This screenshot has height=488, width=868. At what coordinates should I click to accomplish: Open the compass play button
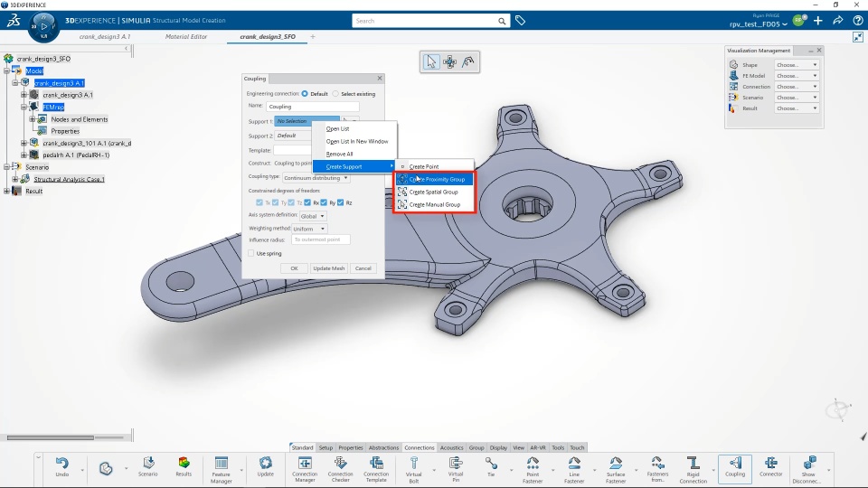(43, 26)
